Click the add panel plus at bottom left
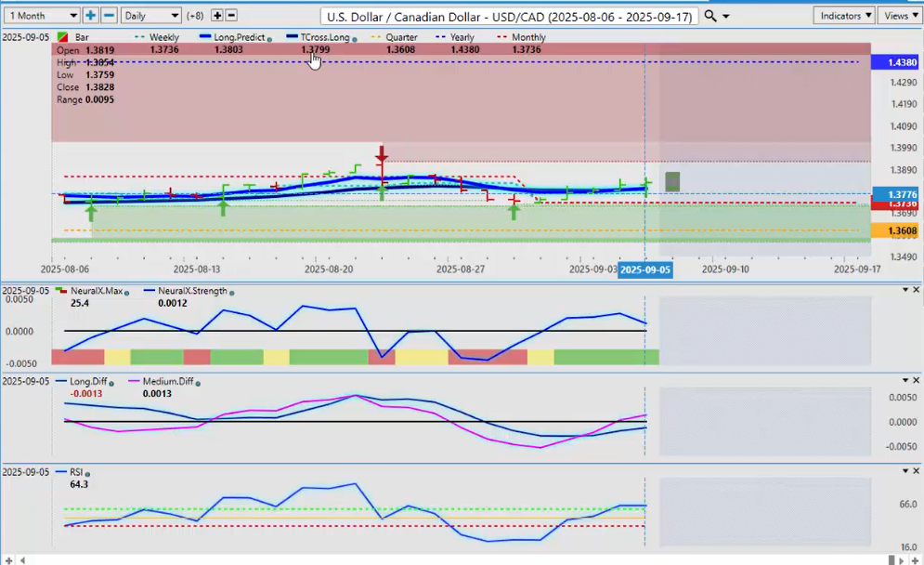Image resolution: width=924 pixels, height=565 pixels. [x=9, y=559]
